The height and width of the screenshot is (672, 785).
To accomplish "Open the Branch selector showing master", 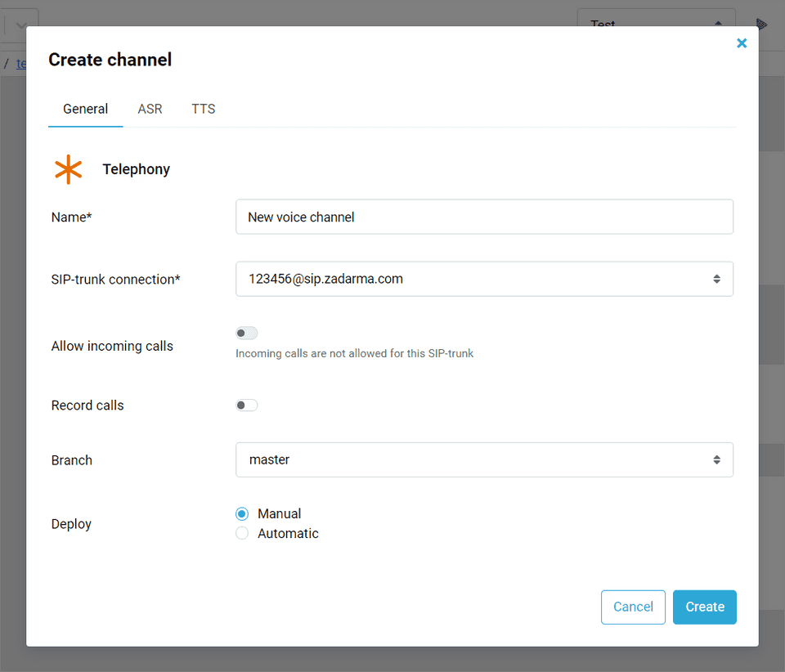I will (x=484, y=459).
